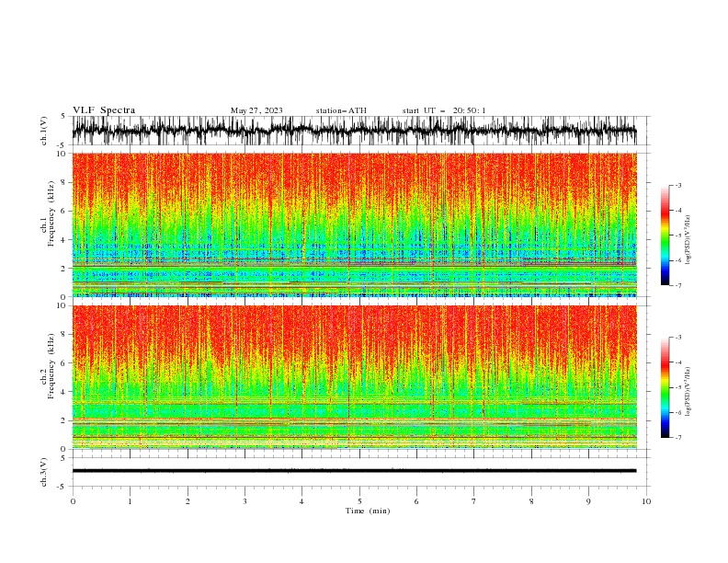Viewport: 728px width, 563px height.
Task: Click the "-7" label on ch.1 color bar
Action: 678,285
